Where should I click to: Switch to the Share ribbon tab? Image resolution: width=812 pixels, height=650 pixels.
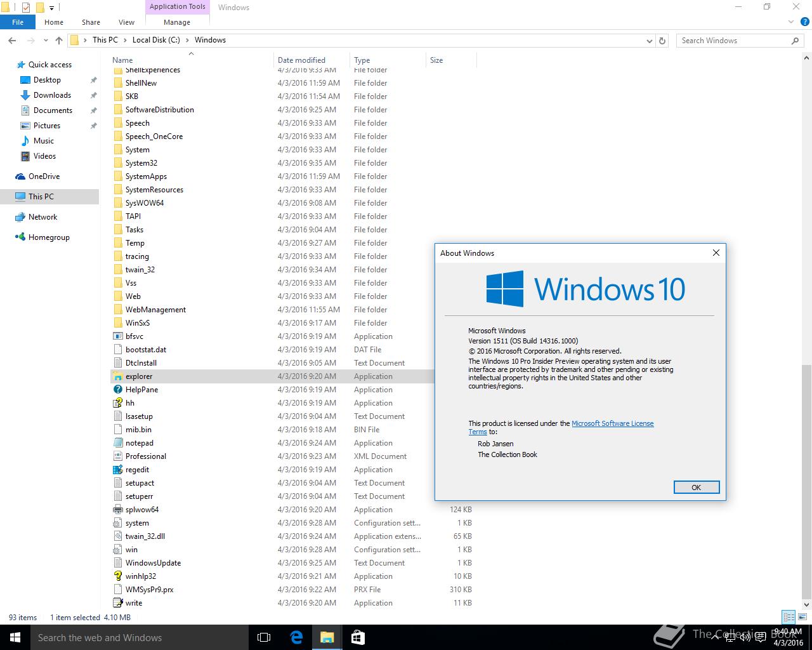[91, 22]
